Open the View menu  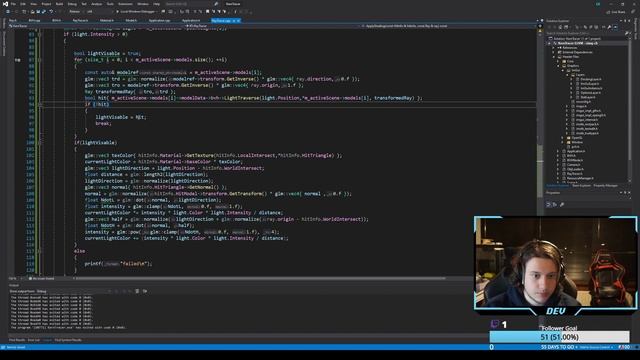coord(33,4)
